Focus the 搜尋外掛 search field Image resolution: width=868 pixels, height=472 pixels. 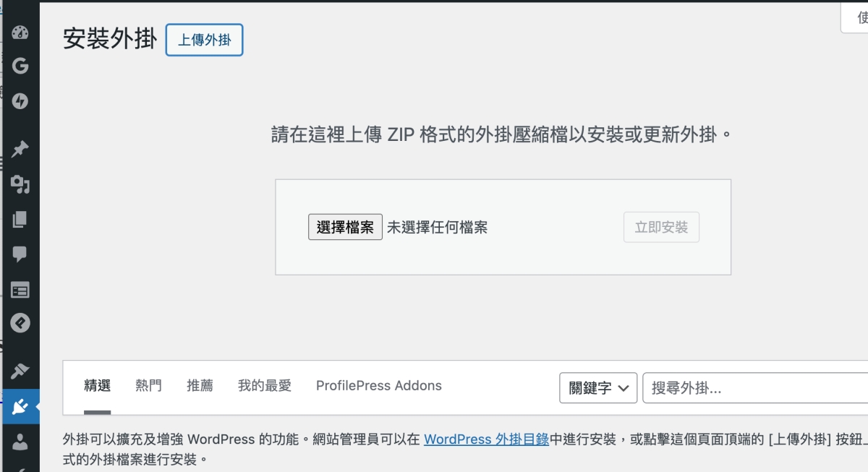pos(755,388)
